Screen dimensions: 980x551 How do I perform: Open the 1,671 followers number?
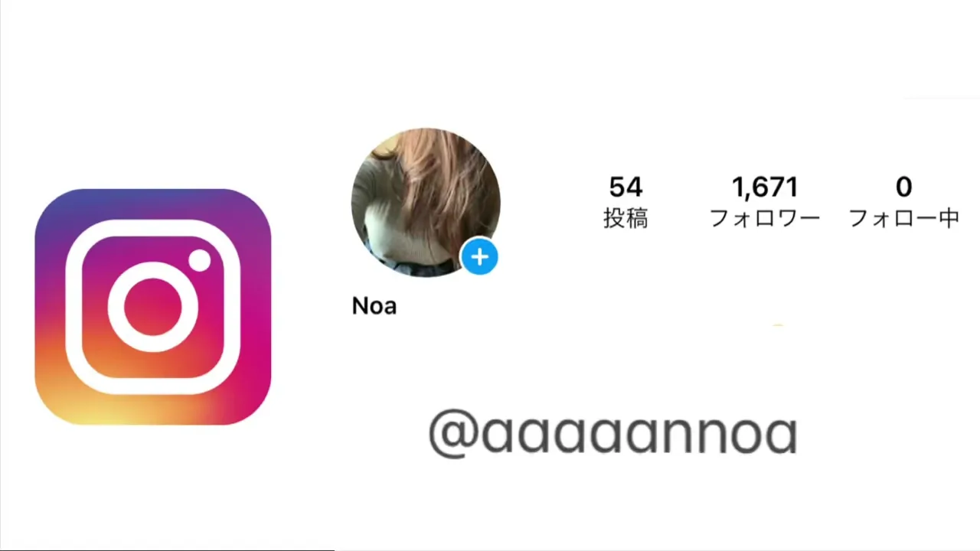(765, 187)
